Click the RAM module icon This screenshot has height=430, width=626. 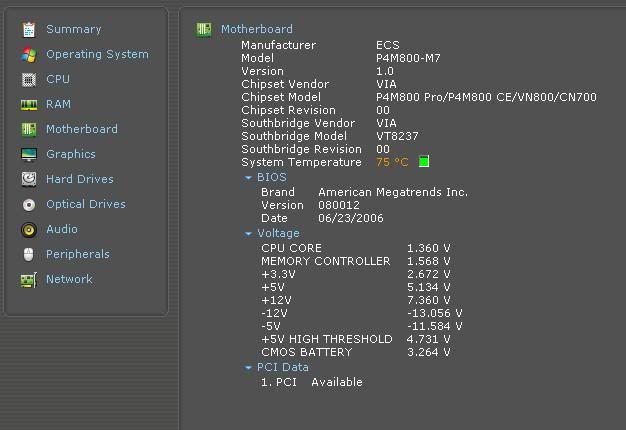[29, 105]
